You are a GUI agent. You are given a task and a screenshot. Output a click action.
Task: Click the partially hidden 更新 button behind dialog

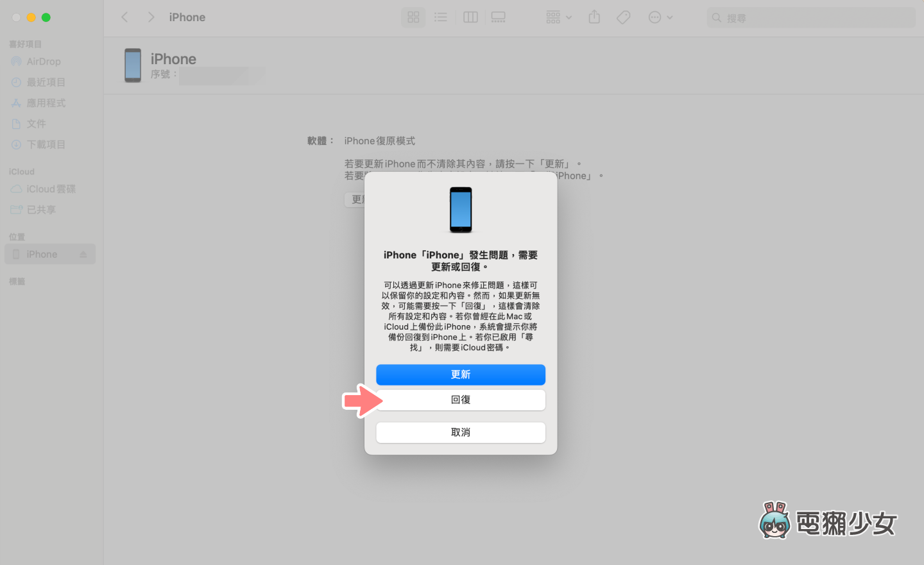point(355,199)
